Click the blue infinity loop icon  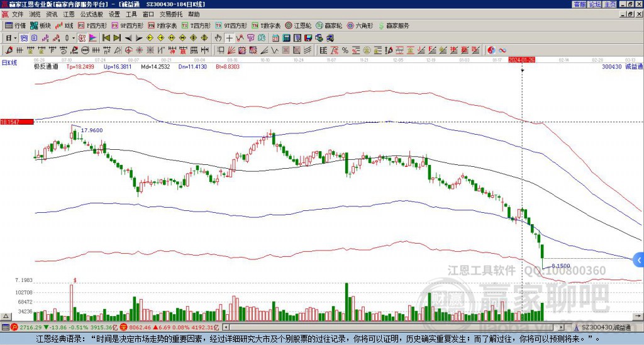tap(502, 50)
